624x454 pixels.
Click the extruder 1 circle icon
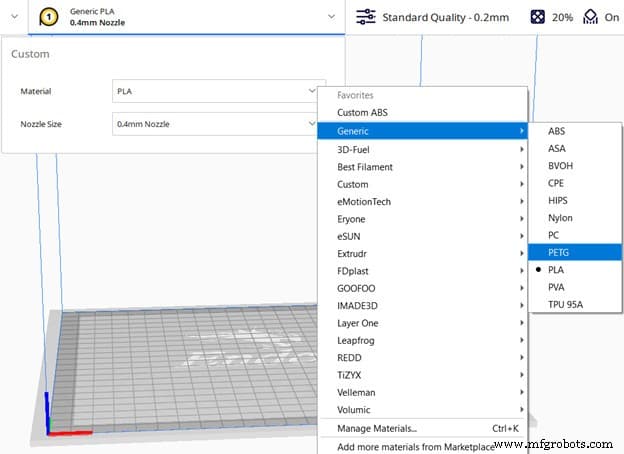(x=49, y=17)
